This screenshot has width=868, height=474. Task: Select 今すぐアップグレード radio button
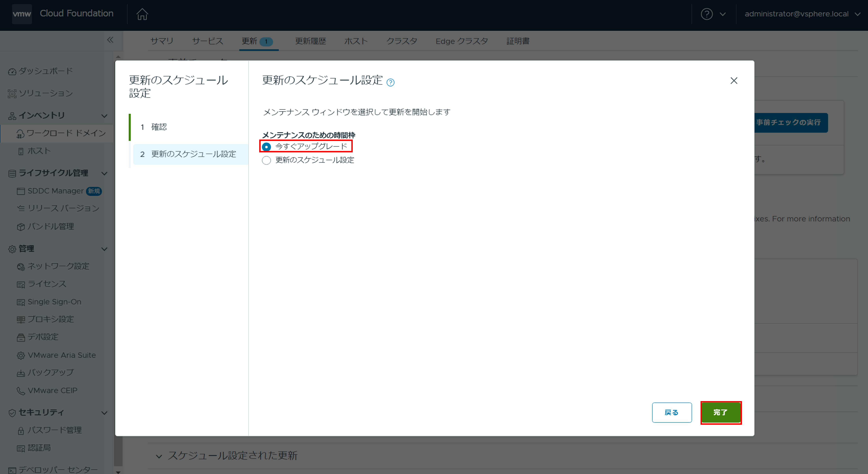point(266,147)
